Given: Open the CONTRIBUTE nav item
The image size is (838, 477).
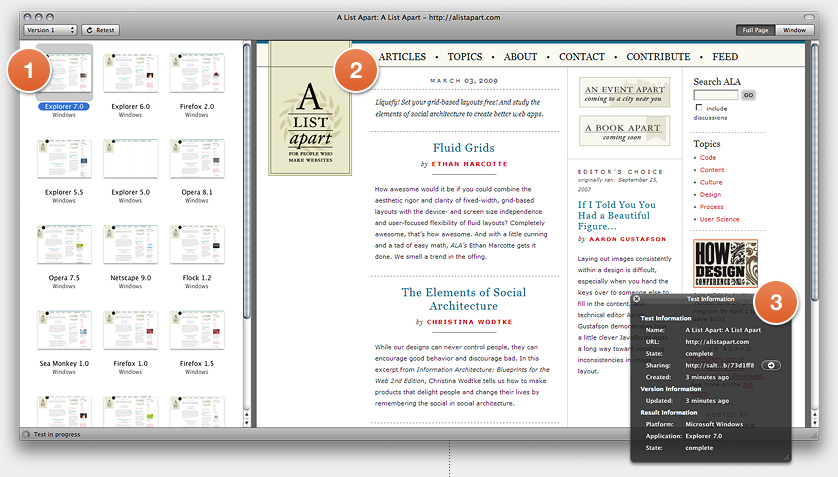Looking at the screenshot, I should pos(658,57).
